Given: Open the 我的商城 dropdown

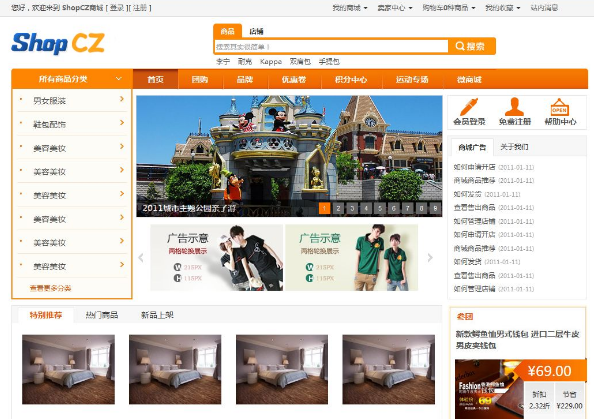Looking at the screenshot, I should coord(350,8).
